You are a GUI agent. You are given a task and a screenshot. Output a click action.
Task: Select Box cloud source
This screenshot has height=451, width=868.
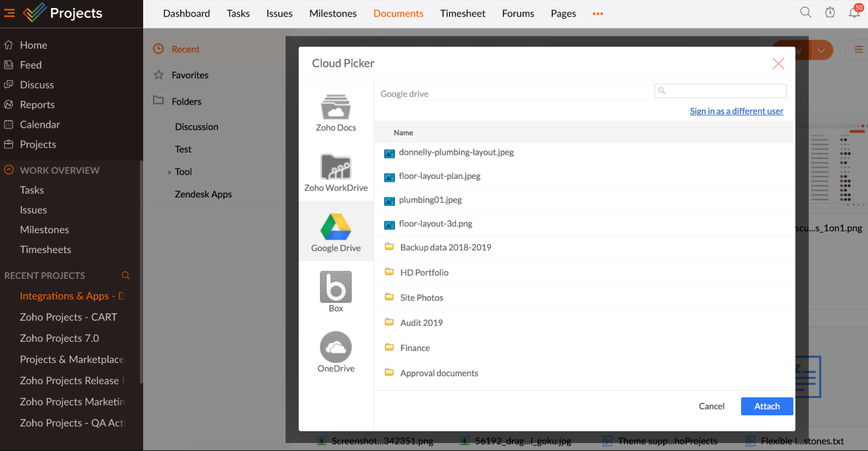coord(336,292)
